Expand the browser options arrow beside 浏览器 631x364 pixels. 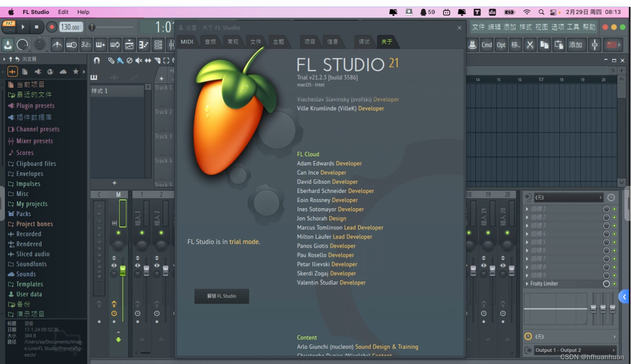pos(4,59)
